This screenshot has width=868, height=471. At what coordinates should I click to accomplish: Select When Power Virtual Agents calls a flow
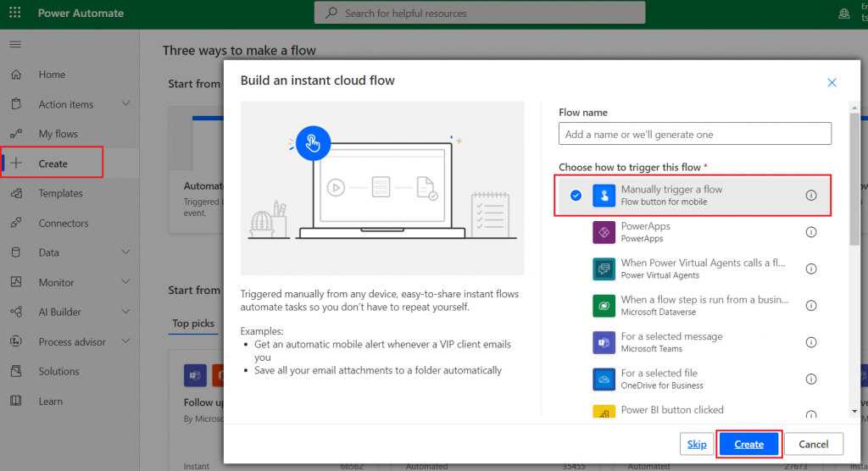tap(694, 269)
